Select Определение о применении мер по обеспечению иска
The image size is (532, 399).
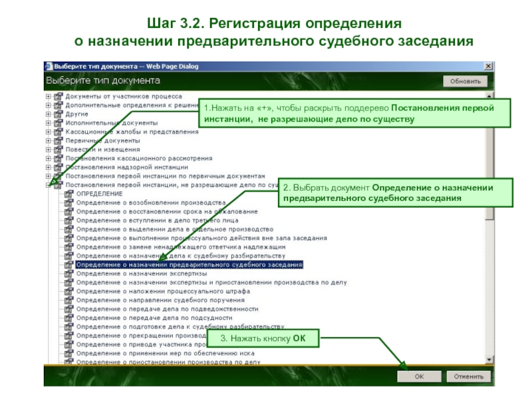point(165,353)
